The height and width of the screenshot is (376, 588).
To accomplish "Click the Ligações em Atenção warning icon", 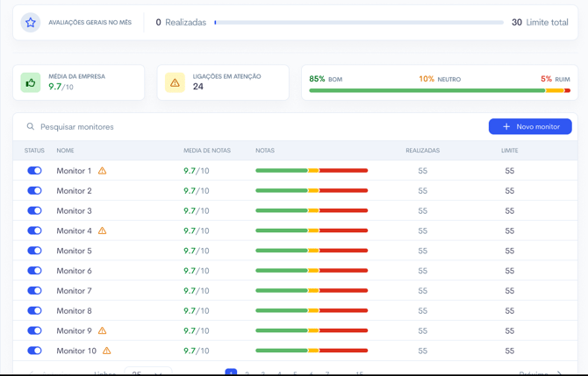I will (x=175, y=82).
